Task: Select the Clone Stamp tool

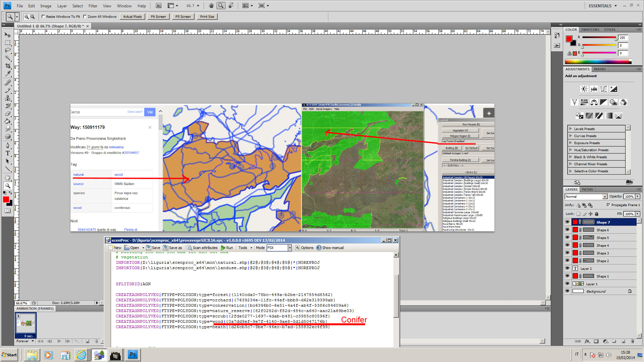Action: [8, 98]
